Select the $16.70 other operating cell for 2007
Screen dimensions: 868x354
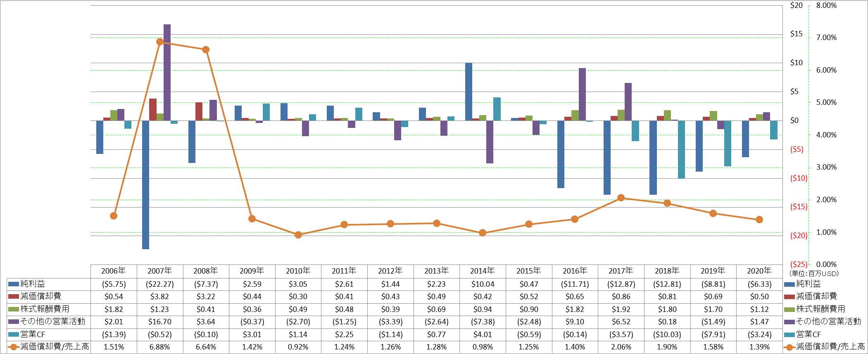click(160, 322)
